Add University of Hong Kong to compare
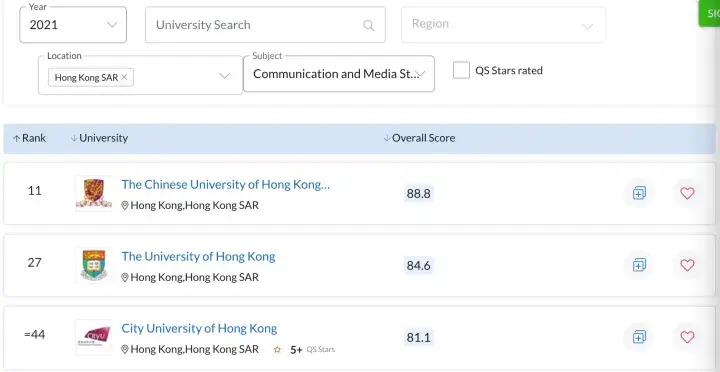Image resolution: width=720 pixels, height=372 pixels. 639,265
